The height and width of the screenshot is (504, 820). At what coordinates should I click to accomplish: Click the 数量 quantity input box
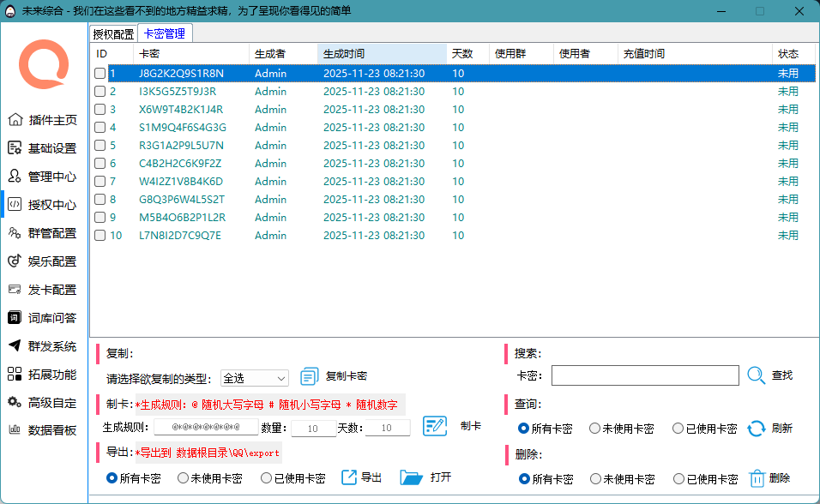pyautogui.click(x=313, y=428)
